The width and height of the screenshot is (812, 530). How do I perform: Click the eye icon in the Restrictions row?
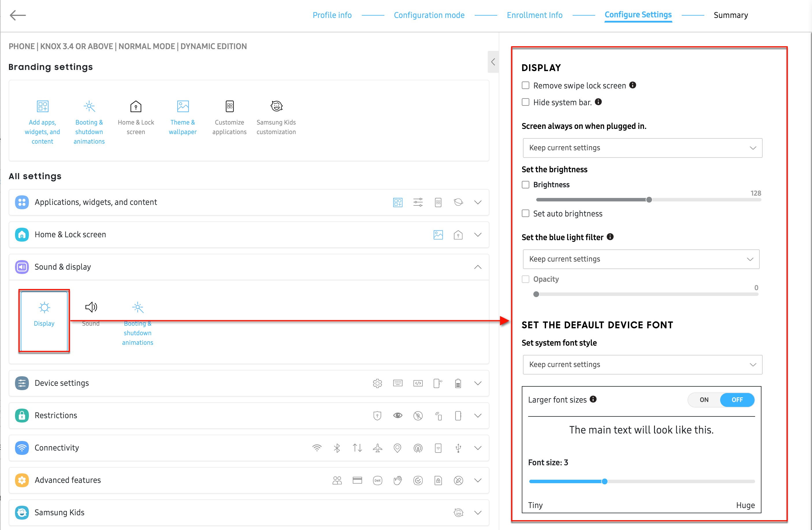pyautogui.click(x=397, y=416)
